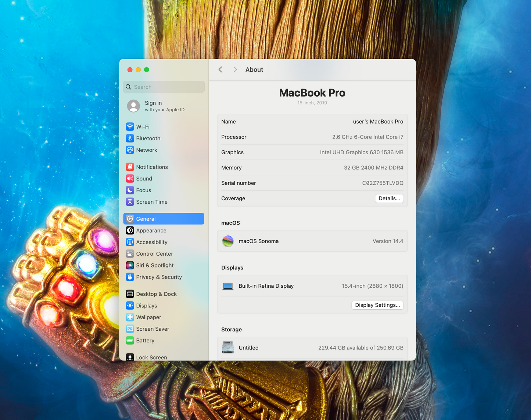Click the Untitled storage disk row

click(312, 348)
